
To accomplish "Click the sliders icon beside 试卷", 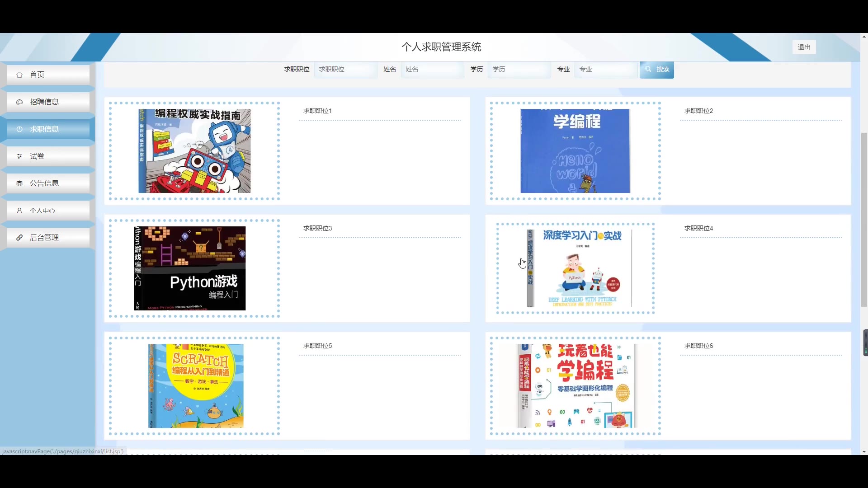I will click(19, 156).
